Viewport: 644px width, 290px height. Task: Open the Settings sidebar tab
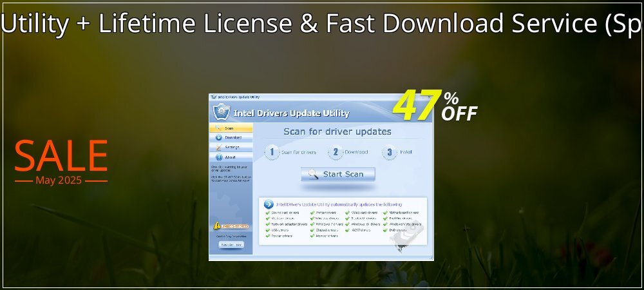231,147
